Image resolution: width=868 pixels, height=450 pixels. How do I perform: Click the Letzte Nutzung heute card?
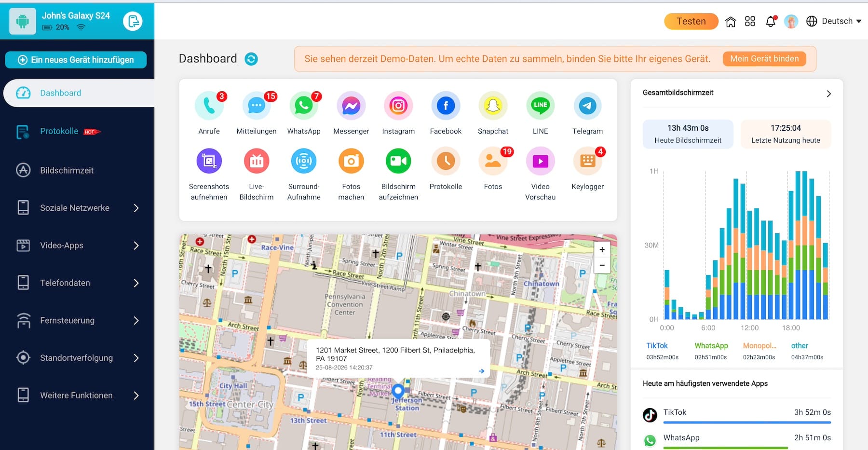tap(786, 134)
